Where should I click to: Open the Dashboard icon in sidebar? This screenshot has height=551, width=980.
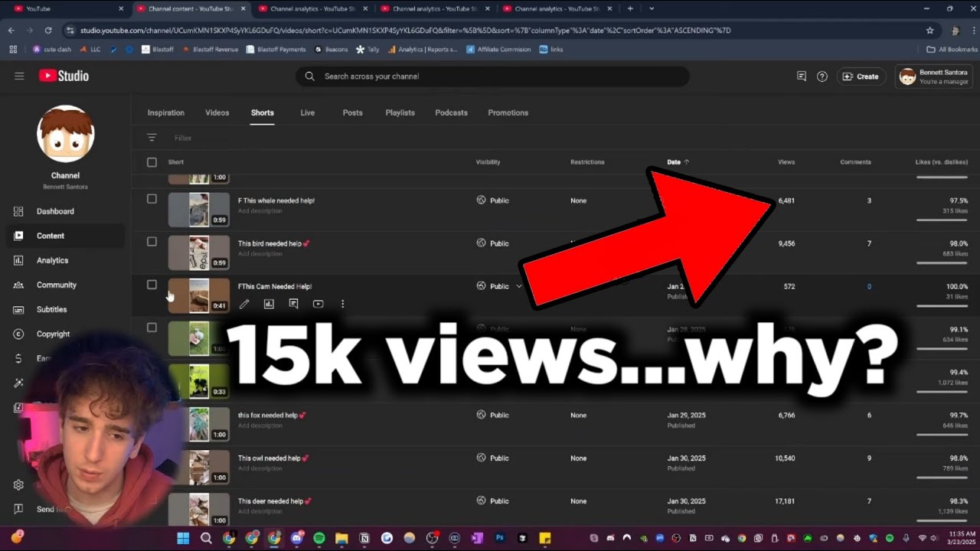click(19, 211)
